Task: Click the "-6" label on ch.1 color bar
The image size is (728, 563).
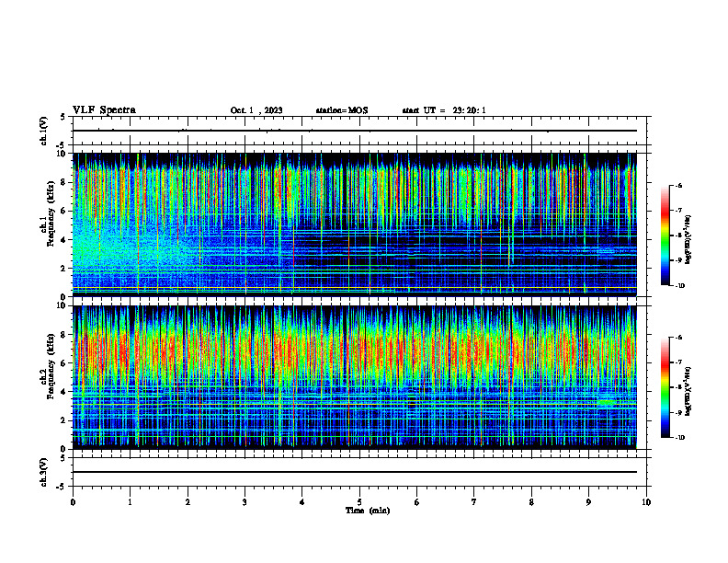Action: (678, 186)
